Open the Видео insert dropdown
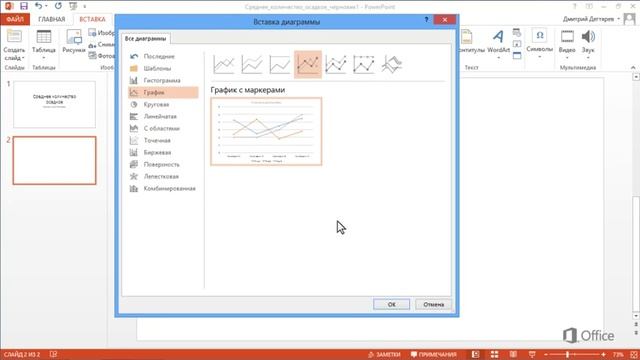The width and height of the screenshot is (640, 360). (x=567, y=45)
